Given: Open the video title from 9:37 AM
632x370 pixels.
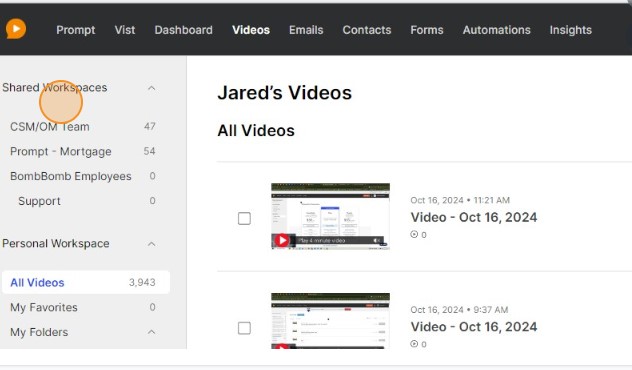Looking at the screenshot, I should click(x=474, y=326).
